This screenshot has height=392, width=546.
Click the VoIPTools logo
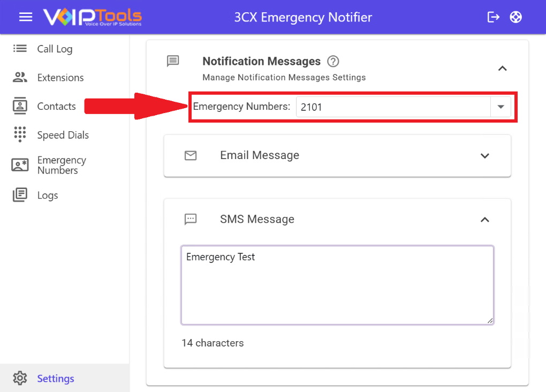[92, 17]
